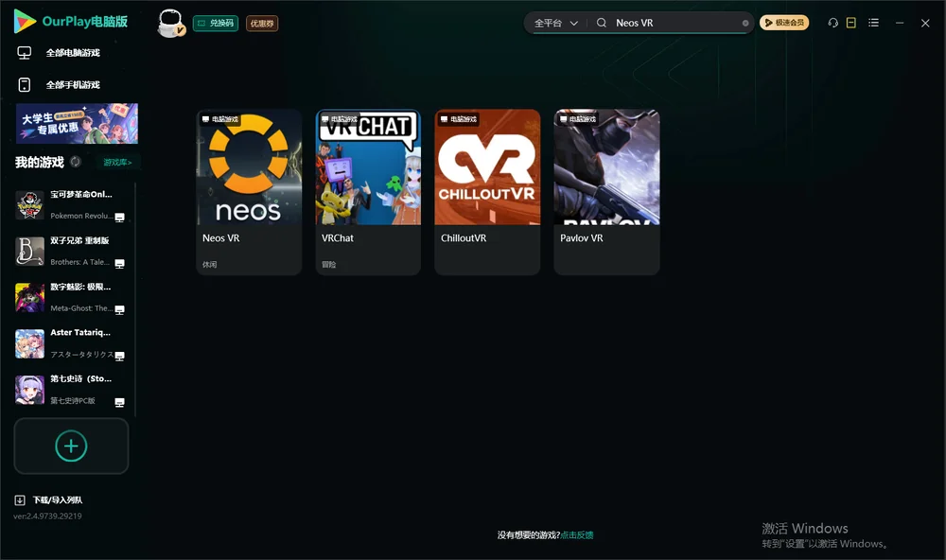Close the OurPlay window
Image resolution: width=946 pixels, height=560 pixels.
coord(925,23)
